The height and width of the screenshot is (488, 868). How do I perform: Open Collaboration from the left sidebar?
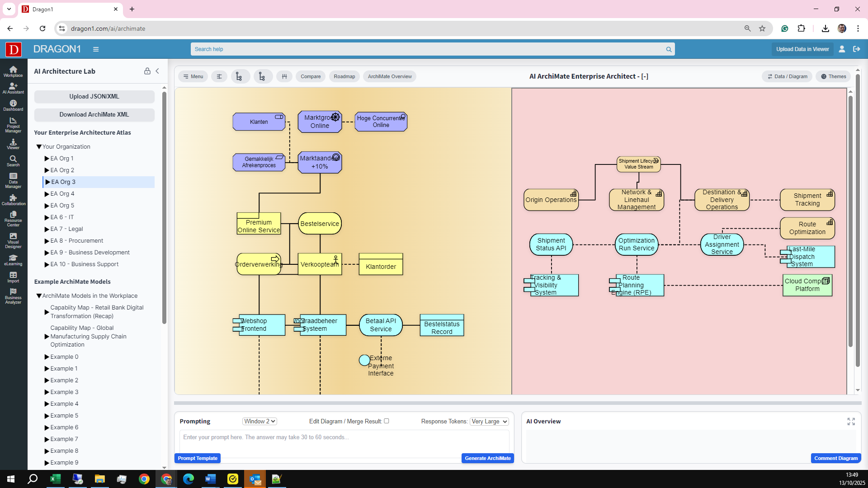click(13, 200)
